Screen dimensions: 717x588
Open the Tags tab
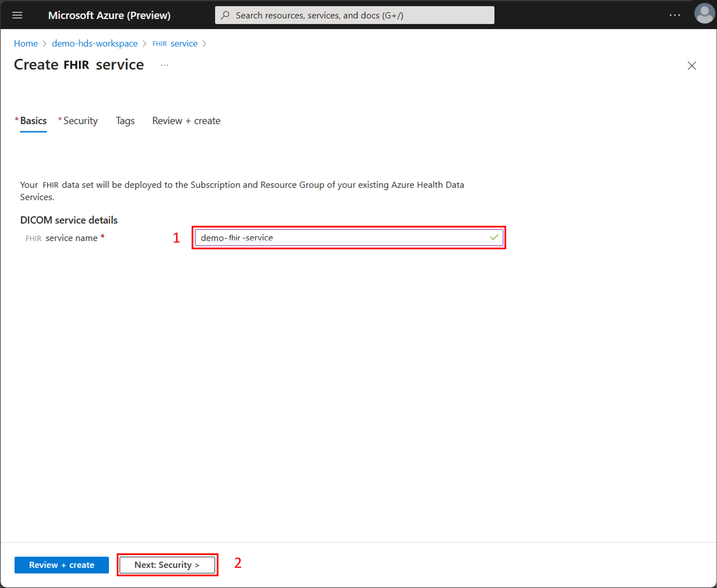[x=125, y=121]
